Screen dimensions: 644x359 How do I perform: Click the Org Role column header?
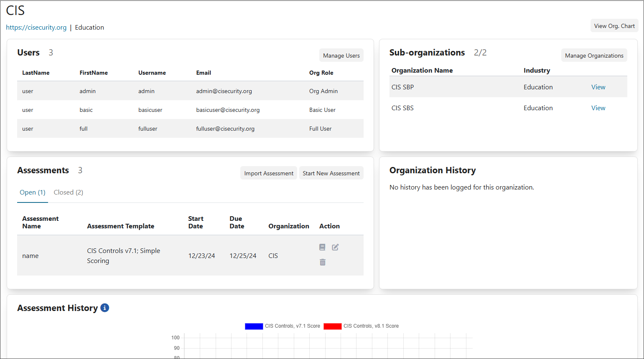(321, 73)
